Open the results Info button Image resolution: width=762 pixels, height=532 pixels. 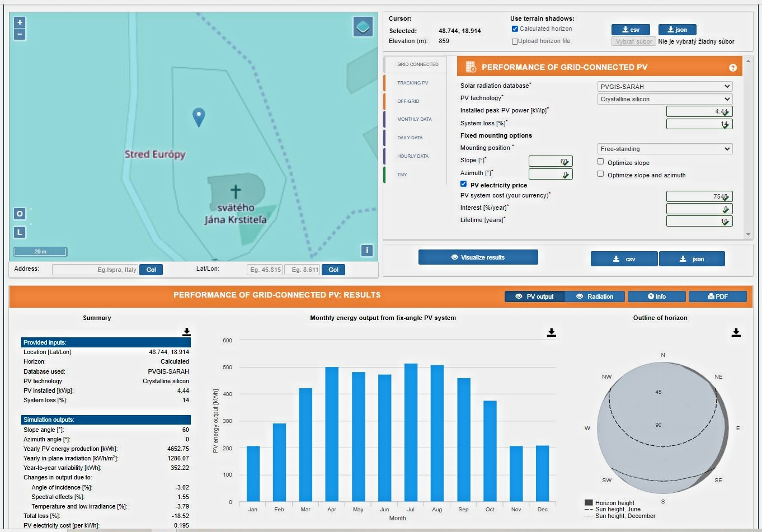click(x=657, y=296)
